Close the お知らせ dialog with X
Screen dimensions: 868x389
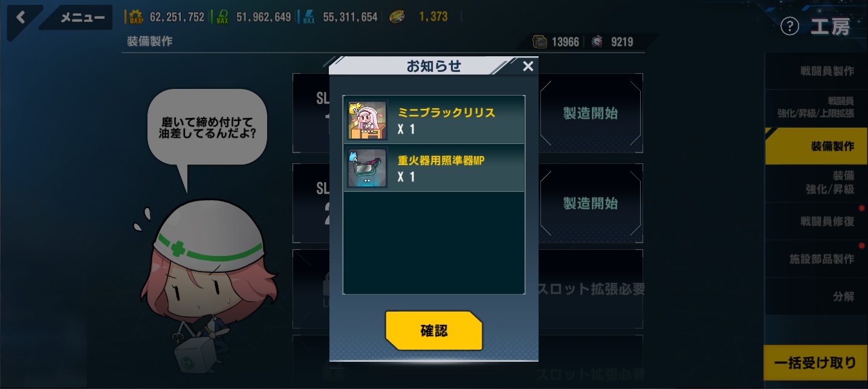click(x=528, y=66)
